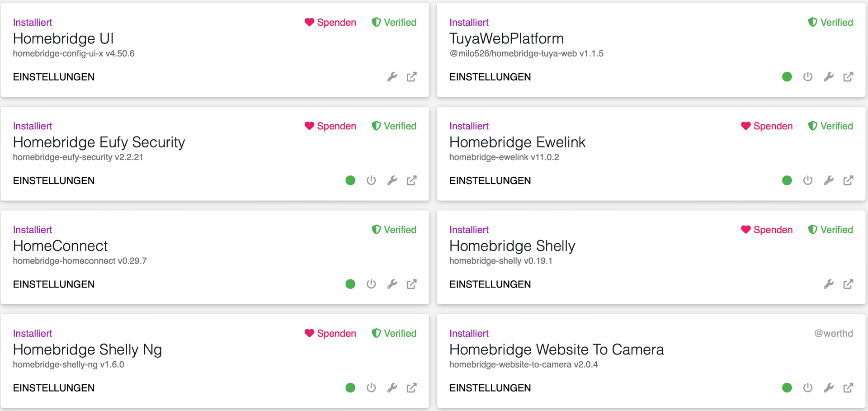Screen dimensions: 868x411
Task: Click Verified badge on HomeConnect card
Action: point(394,230)
